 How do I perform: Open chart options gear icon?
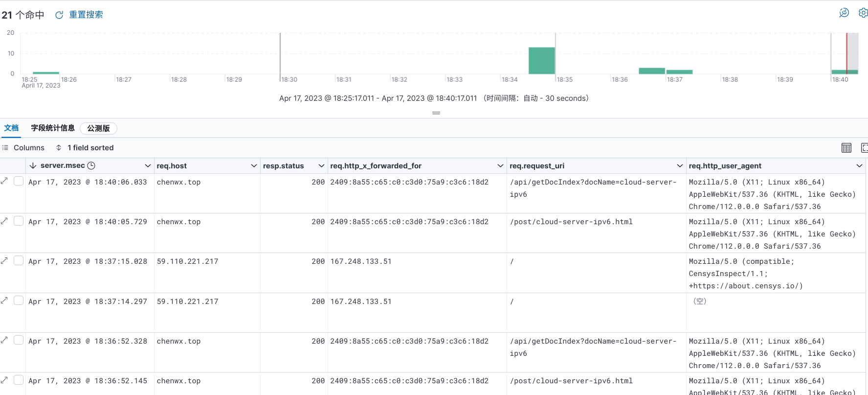click(863, 13)
